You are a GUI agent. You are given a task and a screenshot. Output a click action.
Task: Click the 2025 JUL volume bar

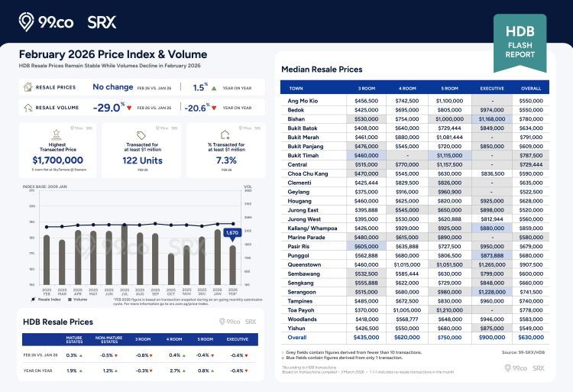coord(125,254)
